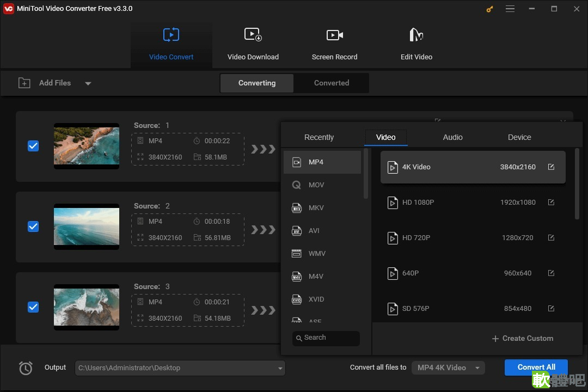Choose the MP4 format icon

(x=297, y=162)
